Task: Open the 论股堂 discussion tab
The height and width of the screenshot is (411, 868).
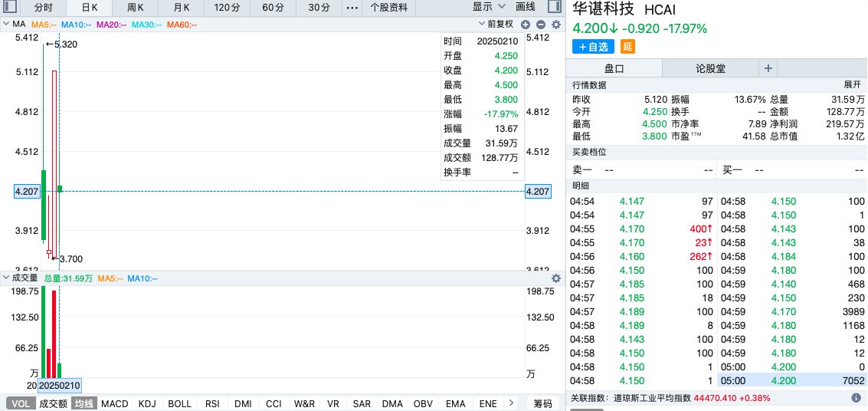Action: [710, 68]
